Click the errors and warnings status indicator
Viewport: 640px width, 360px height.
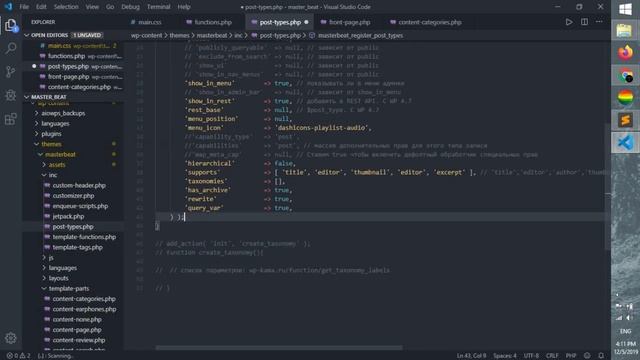[x=18, y=356]
